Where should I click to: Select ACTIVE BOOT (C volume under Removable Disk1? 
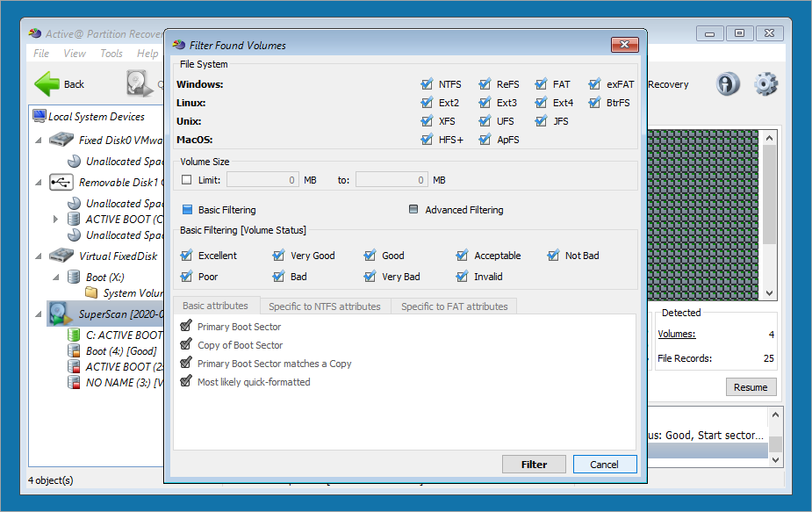(x=125, y=220)
